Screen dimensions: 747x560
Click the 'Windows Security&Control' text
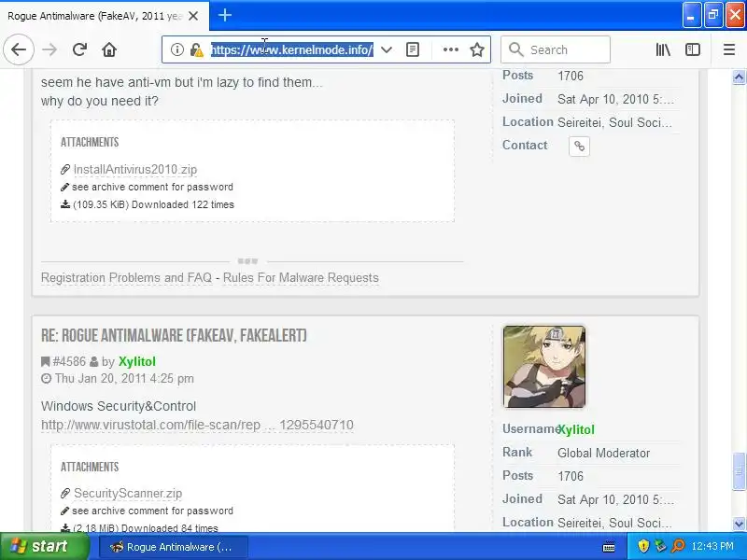(119, 406)
